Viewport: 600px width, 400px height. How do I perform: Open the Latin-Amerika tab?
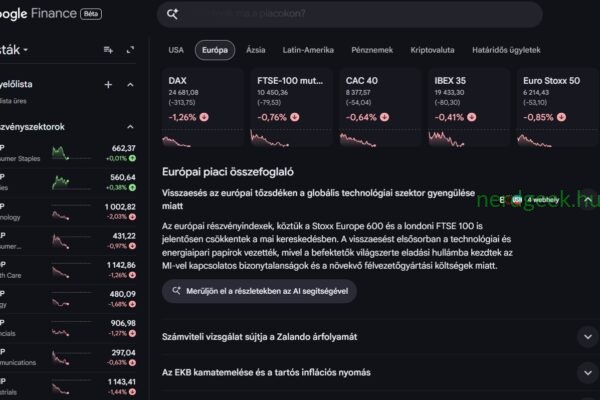click(308, 50)
